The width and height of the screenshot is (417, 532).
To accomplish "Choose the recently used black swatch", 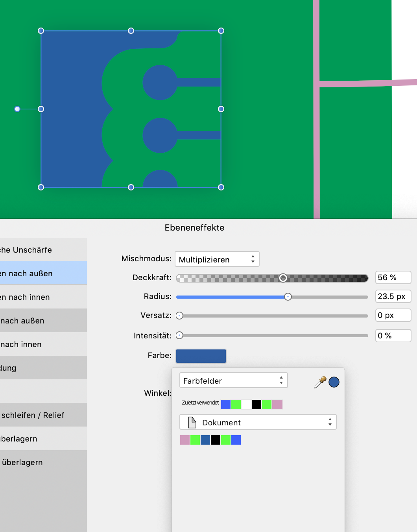I will (256, 405).
